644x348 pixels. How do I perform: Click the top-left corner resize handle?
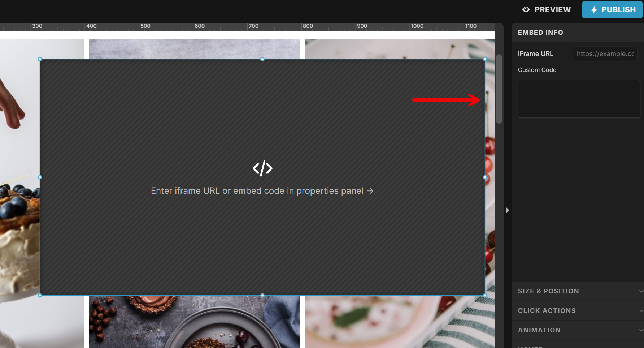coord(40,59)
